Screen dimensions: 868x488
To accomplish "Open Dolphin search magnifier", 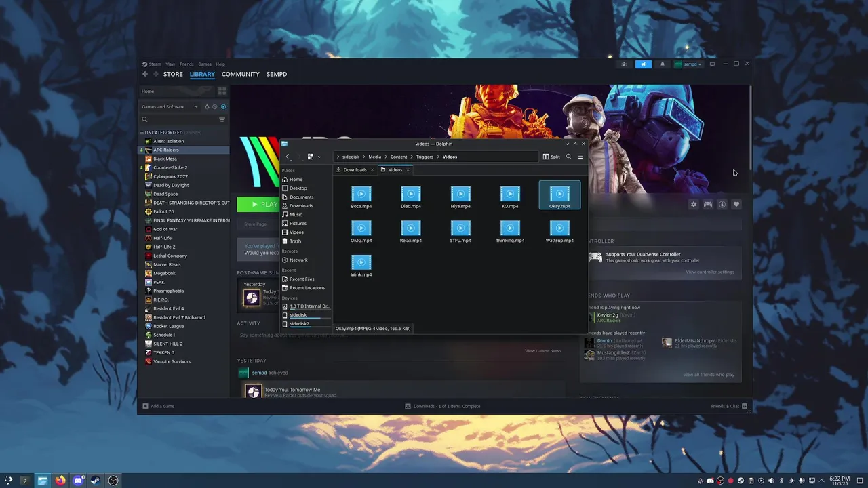I will (568, 157).
